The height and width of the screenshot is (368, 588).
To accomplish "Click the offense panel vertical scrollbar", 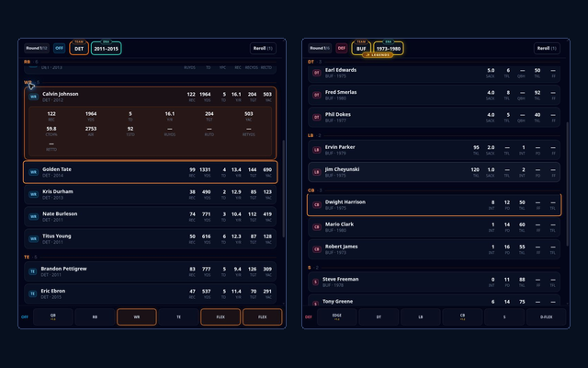I will [x=284, y=189].
